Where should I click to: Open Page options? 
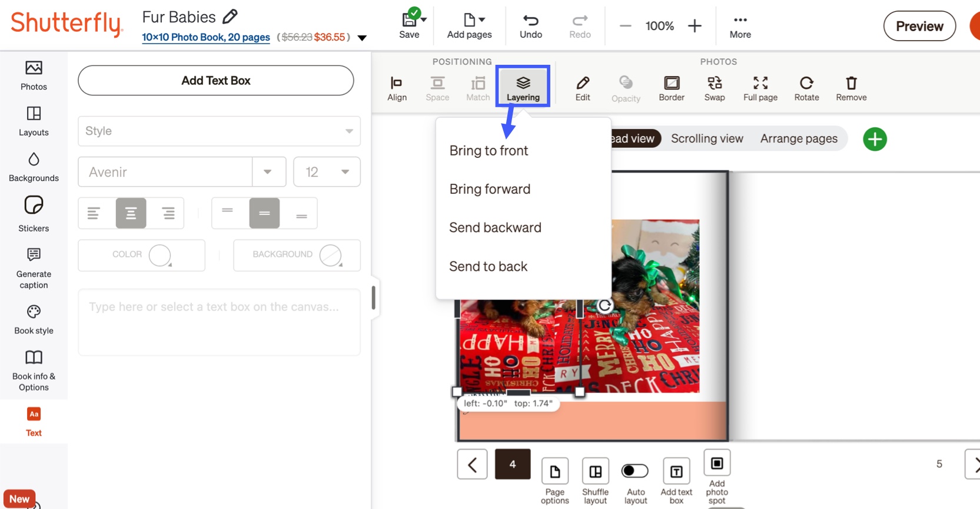(x=555, y=481)
